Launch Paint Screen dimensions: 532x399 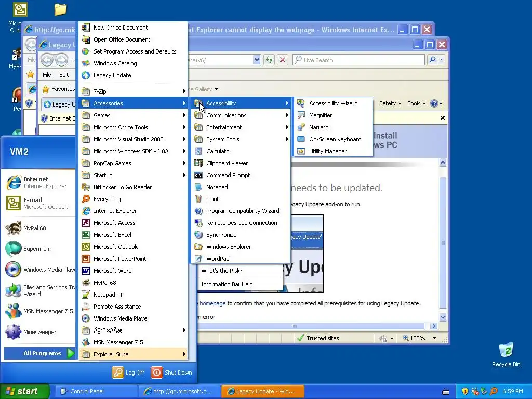(241, 199)
